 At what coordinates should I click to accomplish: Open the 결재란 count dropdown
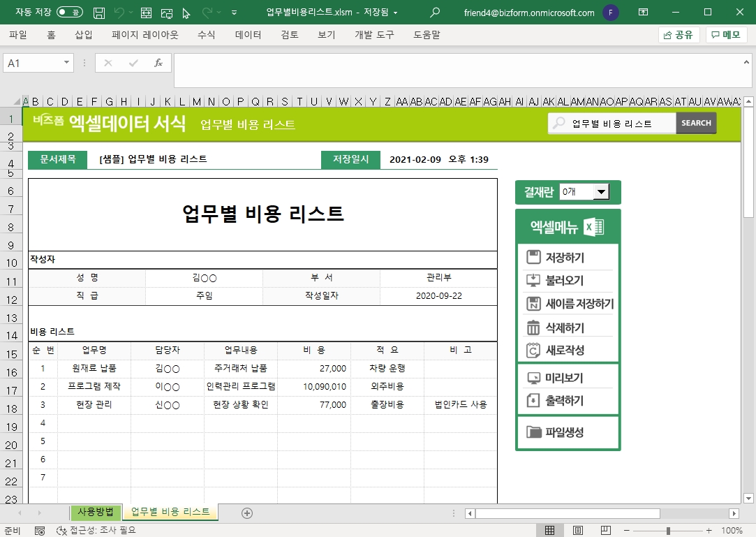pyautogui.click(x=600, y=192)
